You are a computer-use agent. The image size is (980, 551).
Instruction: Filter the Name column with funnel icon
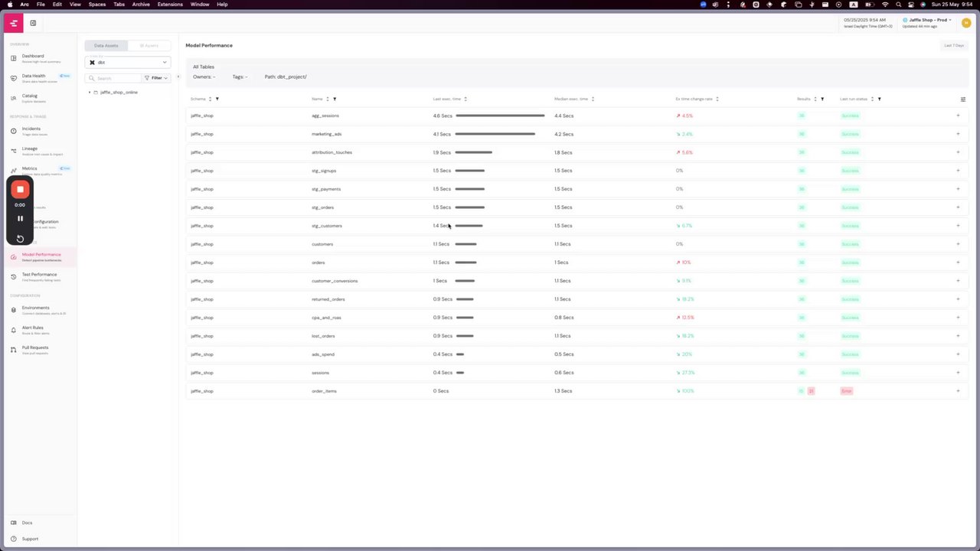pos(335,99)
